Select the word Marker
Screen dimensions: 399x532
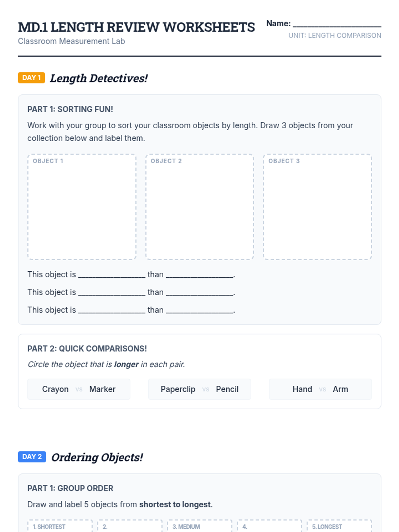tap(102, 389)
